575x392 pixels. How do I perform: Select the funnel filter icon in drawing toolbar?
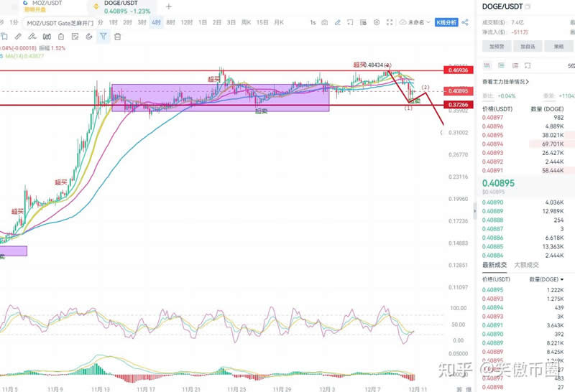pos(103,36)
